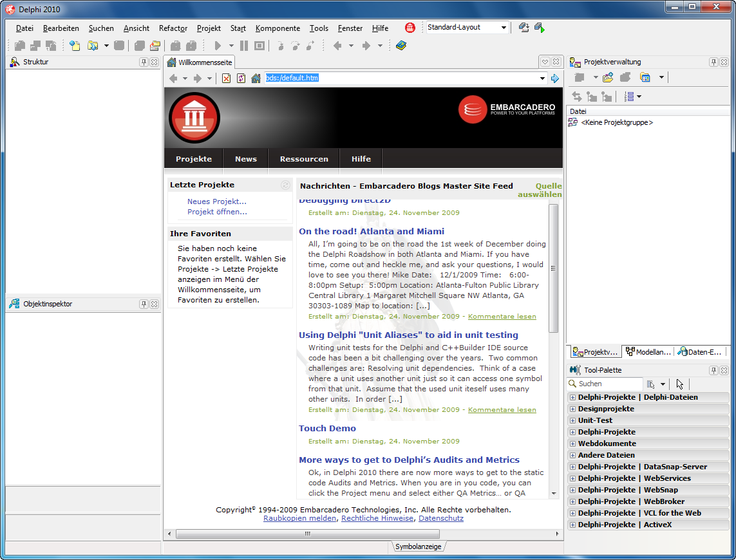Open the Refactor menu
The height and width of the screenshot is (560, 736).
[173, 28]
